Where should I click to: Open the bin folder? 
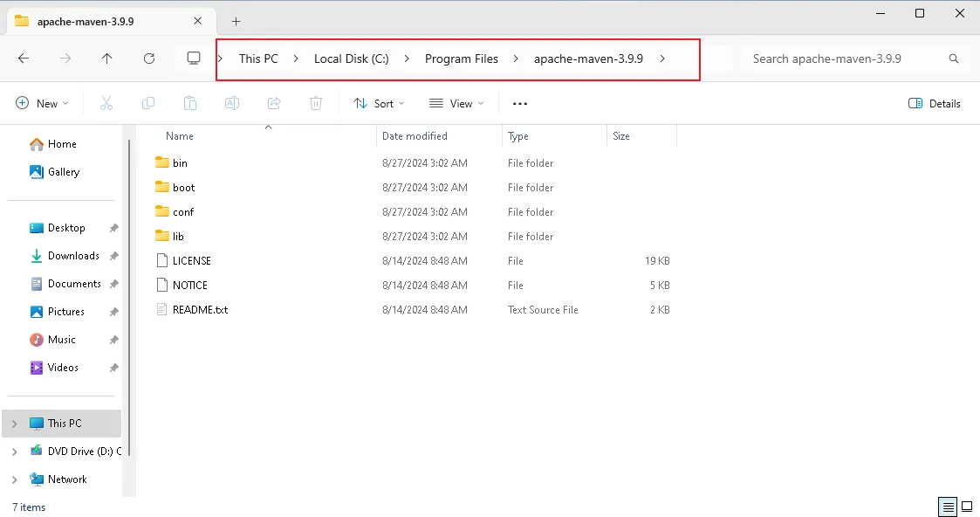(180, 163)
